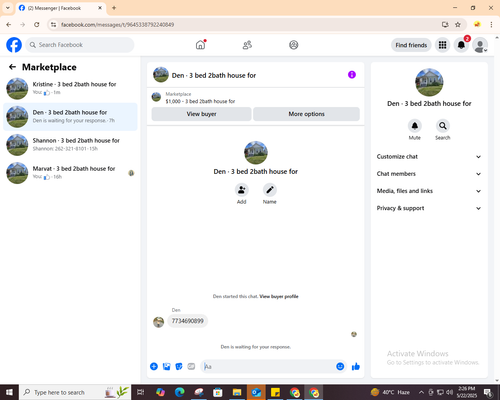Screen dimensions: 500x400
Task: Open File Explorer from the taskbar
Action: click(237, 392)
